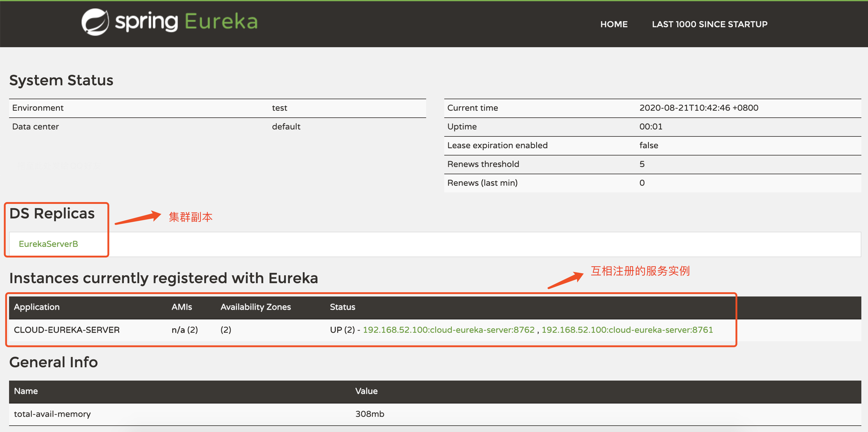Open instance 192.168.52.100:cloud-eureka-server:8761 link
The height and width of the screenshot is (432, 868).
(x=627, y=329)
